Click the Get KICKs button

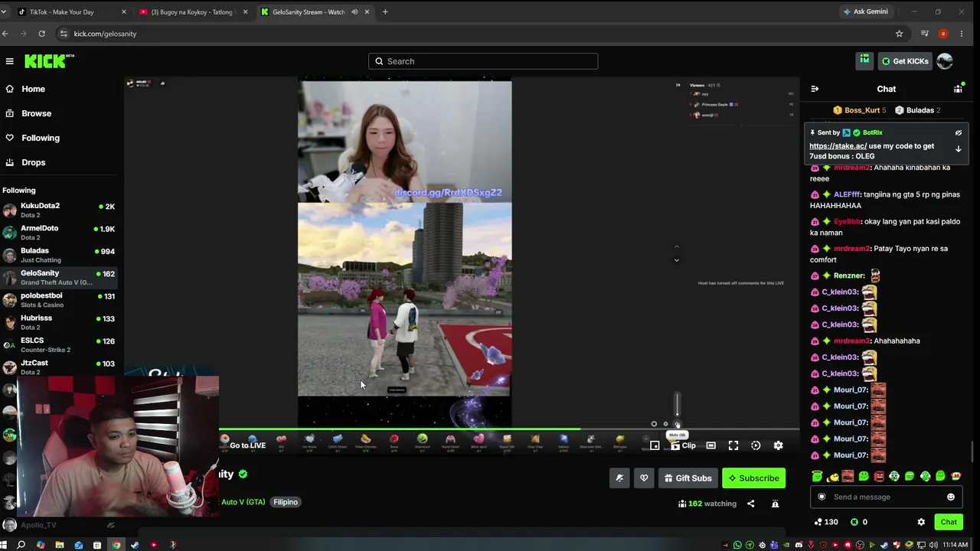point(904,61)
